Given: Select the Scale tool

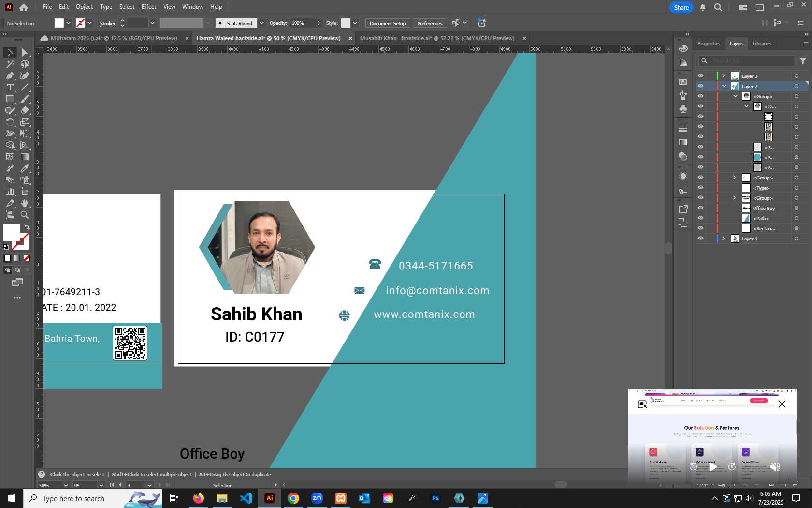Looking at the screenshot, I should [x=25, y=122].
